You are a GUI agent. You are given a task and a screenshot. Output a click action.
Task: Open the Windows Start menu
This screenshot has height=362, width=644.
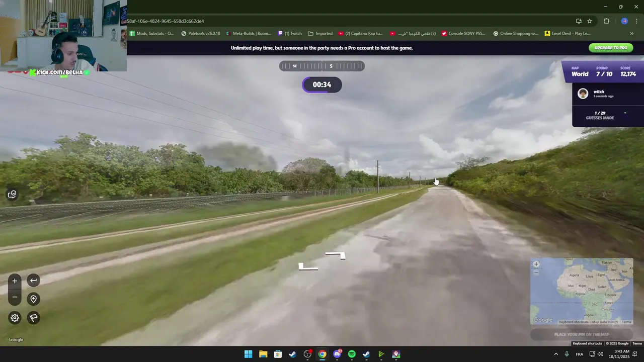(249, 354)
